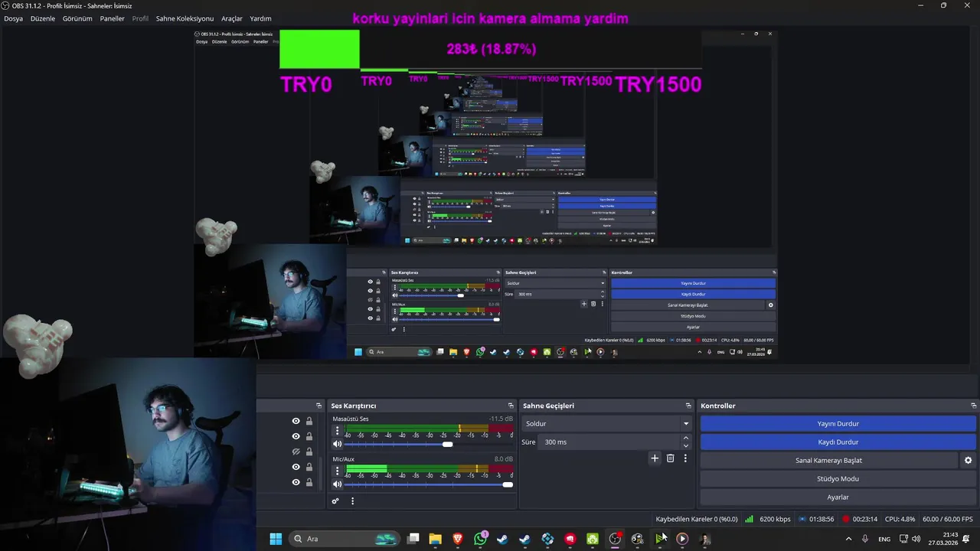
Task: Pop out the Kontroller dock
Action: pyautogui.click(x=974, y=406)
